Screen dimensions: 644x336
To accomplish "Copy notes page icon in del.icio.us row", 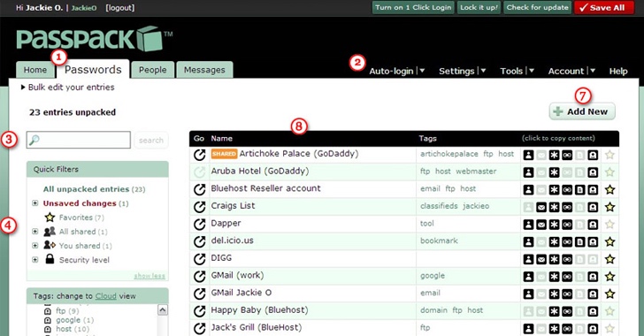I will 580,242.
